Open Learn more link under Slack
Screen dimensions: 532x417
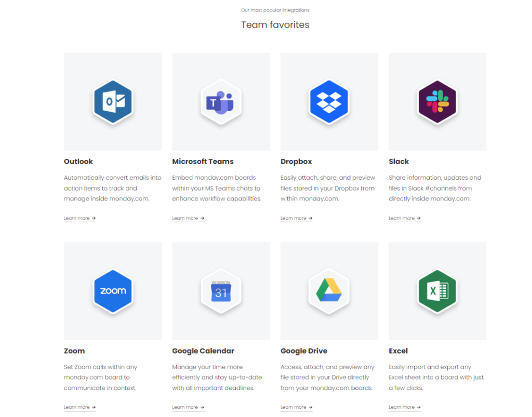(x=404, y=218)
